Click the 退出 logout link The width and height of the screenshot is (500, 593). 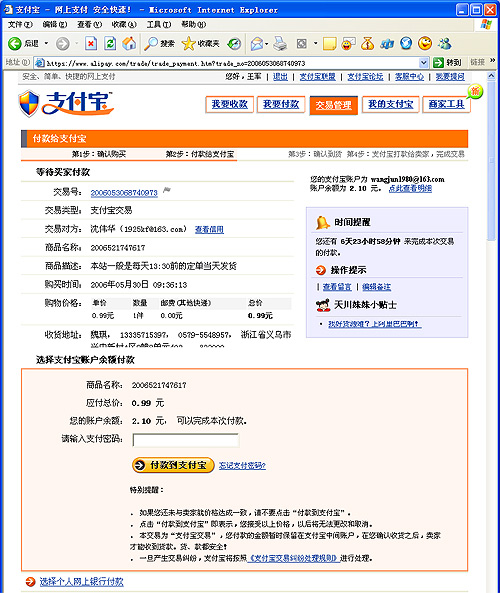280,77
